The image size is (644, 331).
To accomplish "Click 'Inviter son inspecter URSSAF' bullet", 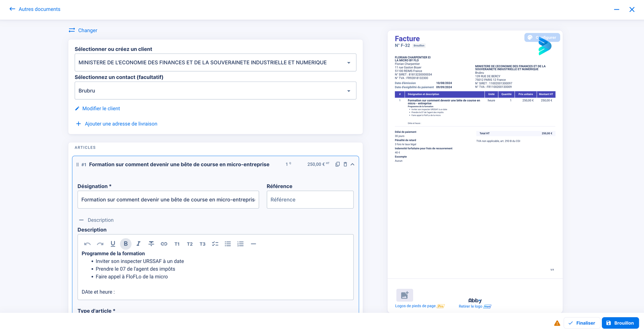I will 140,261.
